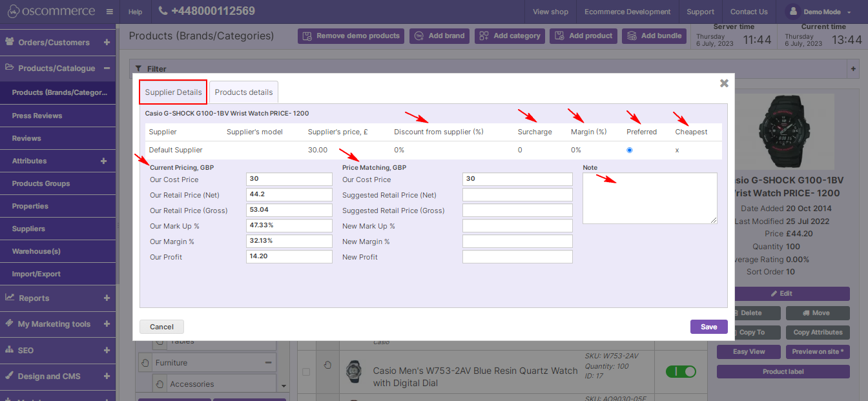868x401 pixels.
Task: Click the Filter funnel icon
Action: [x=138, y=68]
